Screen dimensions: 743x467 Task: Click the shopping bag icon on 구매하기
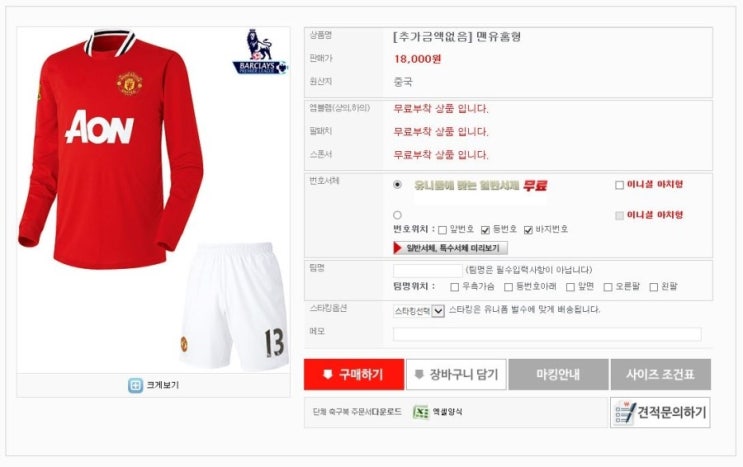pos(327,374)
